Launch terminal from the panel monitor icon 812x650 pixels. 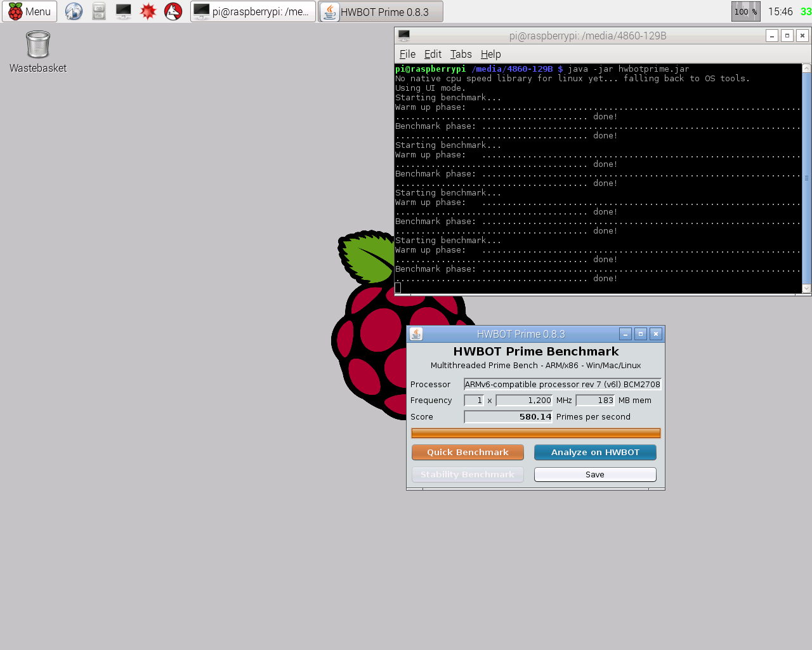123,11
